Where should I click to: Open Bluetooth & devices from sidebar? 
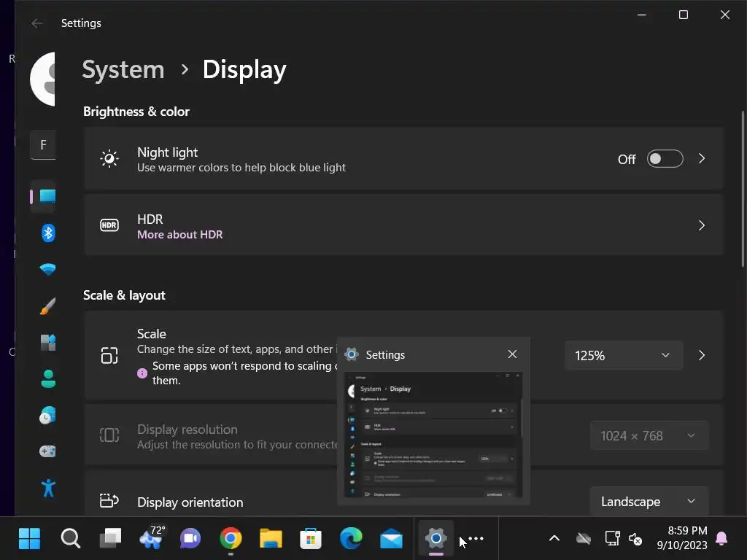coord(47,233)
